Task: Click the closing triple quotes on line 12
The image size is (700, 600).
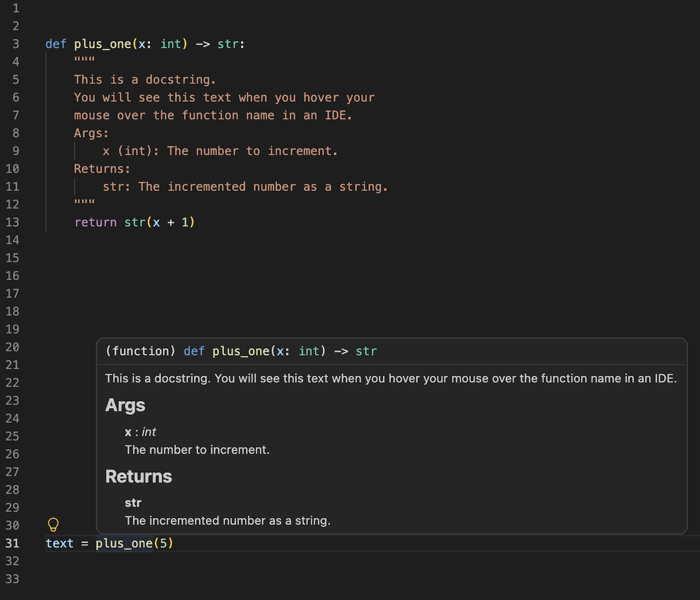Action: pyautogui.click(x=84, y=202)
